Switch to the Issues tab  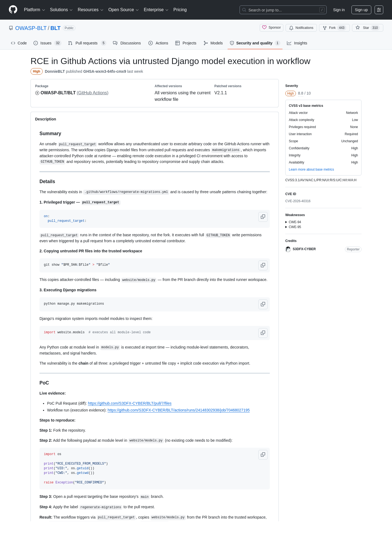click(47, 43)
